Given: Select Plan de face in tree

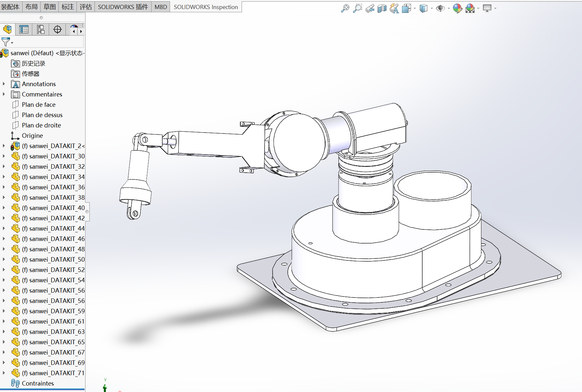Looking at the screenshot, I should pyautogui.click(x=38, y=105).
